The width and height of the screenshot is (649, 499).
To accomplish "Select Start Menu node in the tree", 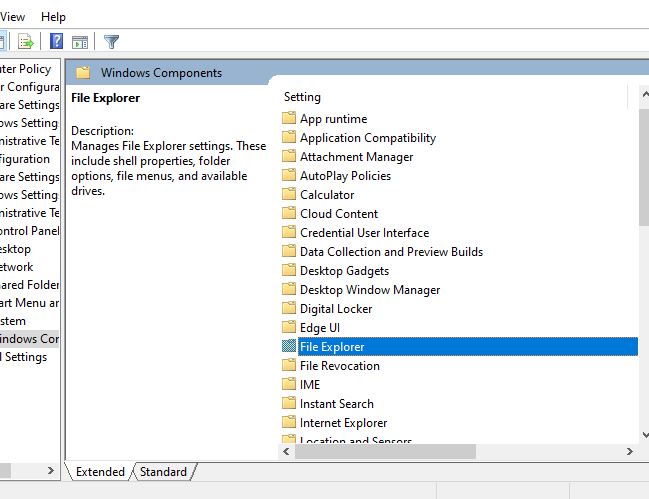I will tap(29, 303).
